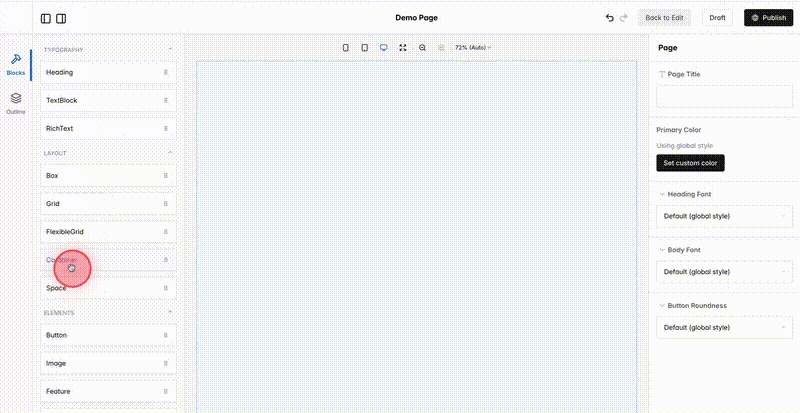Click the greyed-out zoom in icon
The image size is (800, 413).
point(441,47)
